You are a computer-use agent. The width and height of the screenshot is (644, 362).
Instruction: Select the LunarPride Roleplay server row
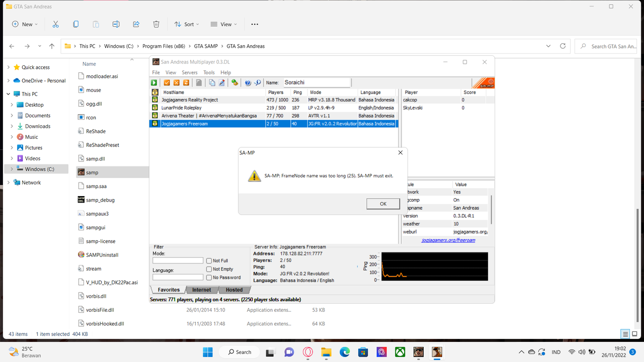(274, 108)
